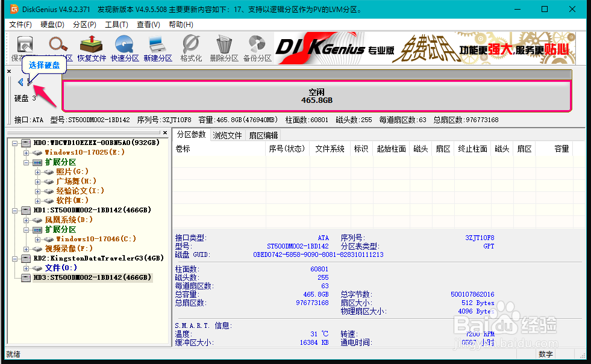Click partition icon beside 广场舞(H:)
The height and width of the screenshot is (364, 591).
49,182
